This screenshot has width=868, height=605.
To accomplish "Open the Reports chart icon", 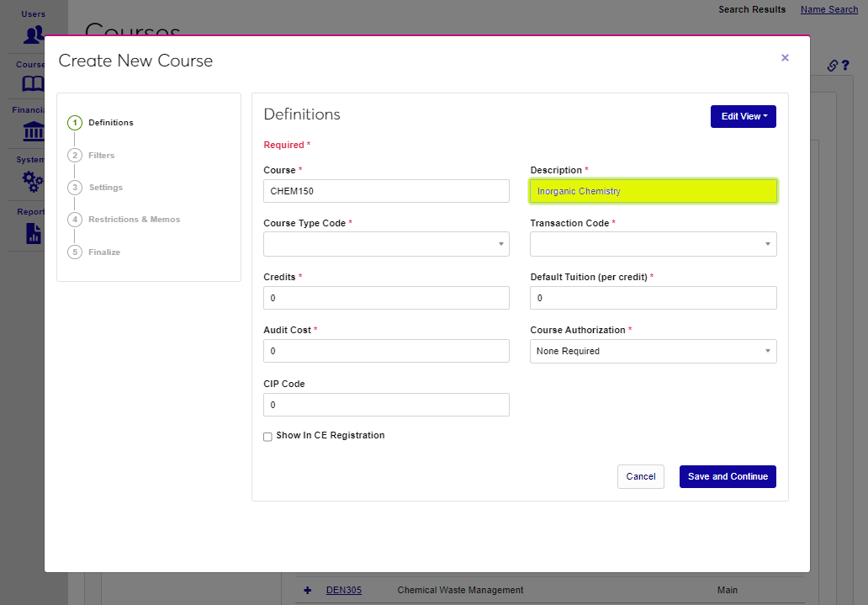I will [x=34, y=232].
